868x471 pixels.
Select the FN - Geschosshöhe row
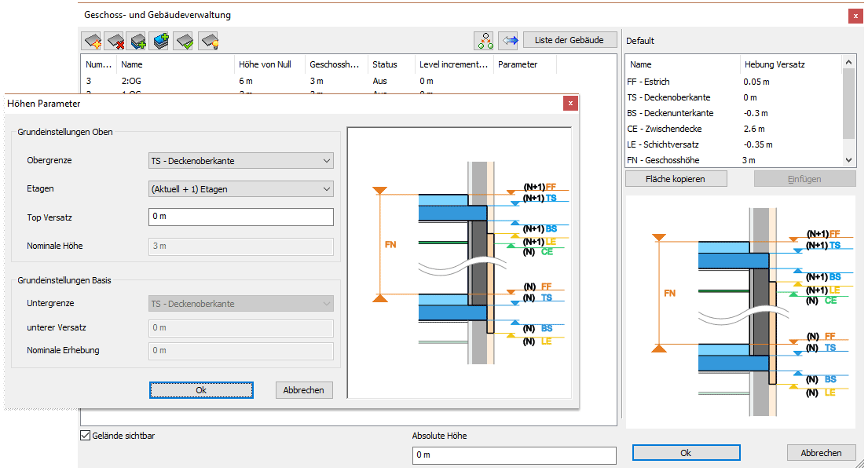point(734,160)
